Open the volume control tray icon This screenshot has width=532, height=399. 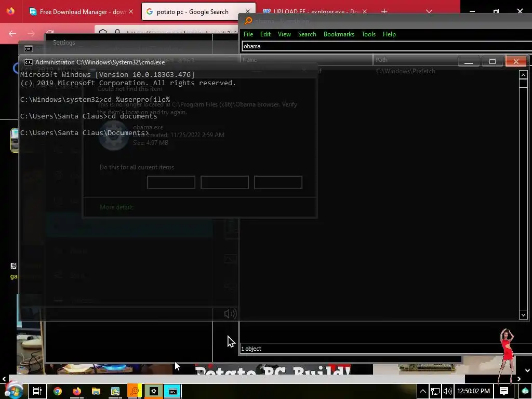pos(447,391)
